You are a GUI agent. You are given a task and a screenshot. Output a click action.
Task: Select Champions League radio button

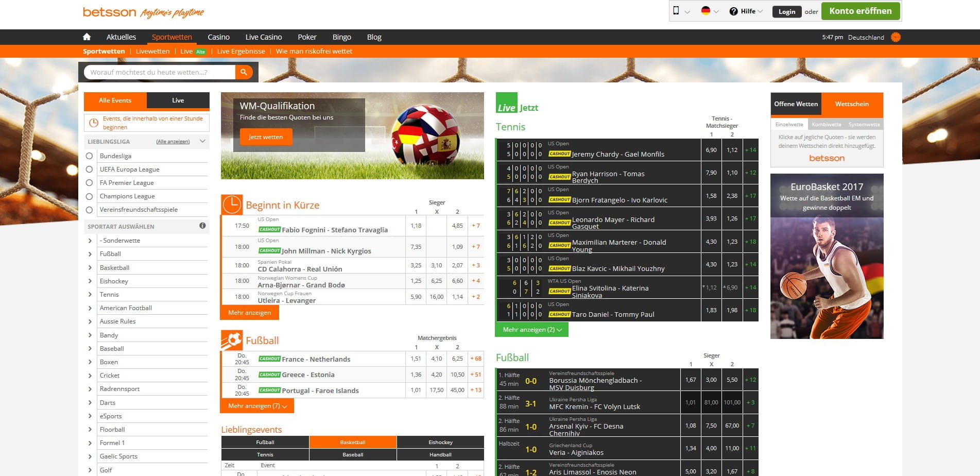click(x=89, y=196)
